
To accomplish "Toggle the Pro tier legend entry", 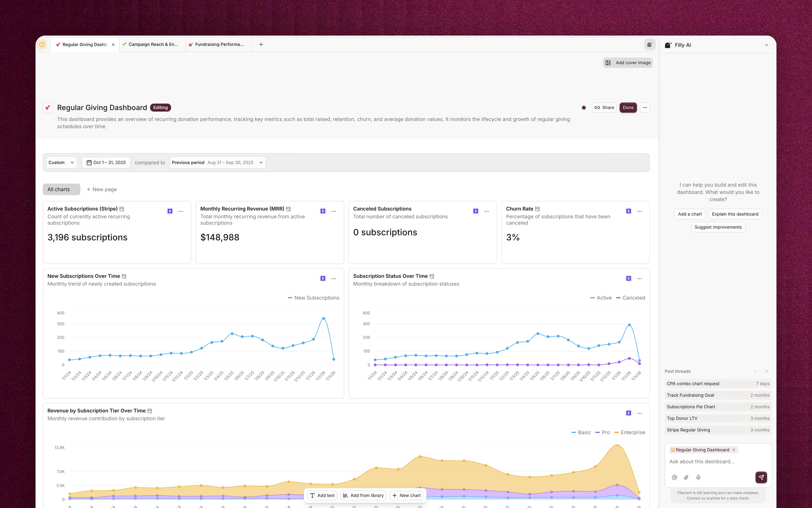I will point(603,432).
